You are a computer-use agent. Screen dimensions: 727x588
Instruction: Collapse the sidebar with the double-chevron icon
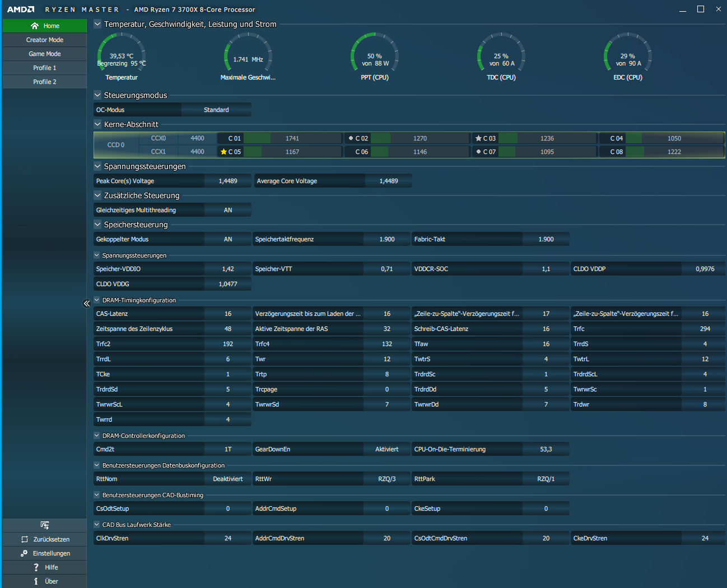point(87,304)
